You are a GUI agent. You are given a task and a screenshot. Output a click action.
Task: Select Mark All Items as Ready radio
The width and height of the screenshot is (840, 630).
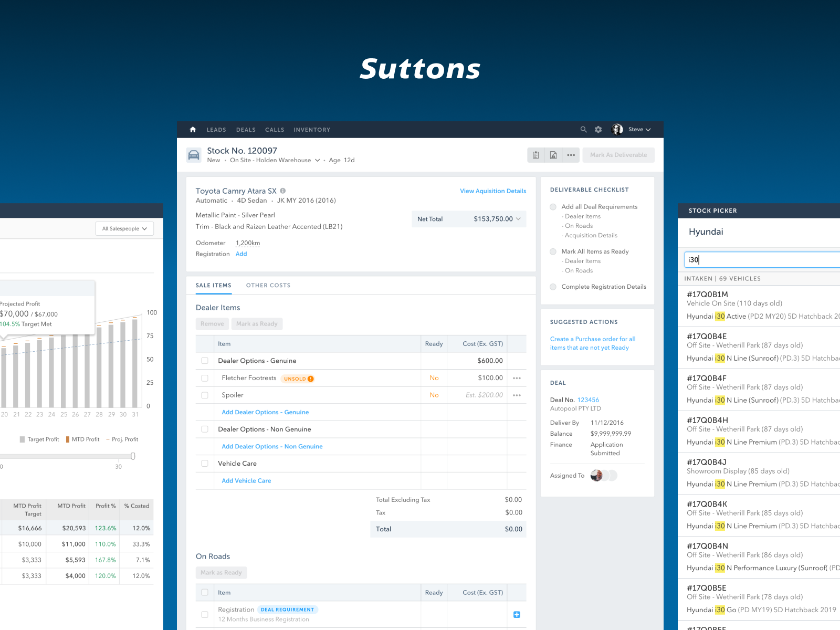coord(553,251)
